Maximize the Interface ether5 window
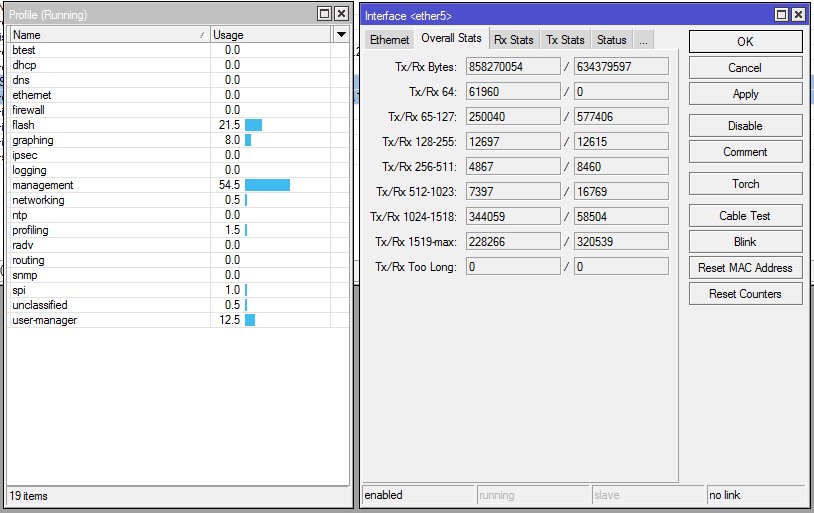The width and height of the screenshot is (814, 513). (x=781, y=15)
